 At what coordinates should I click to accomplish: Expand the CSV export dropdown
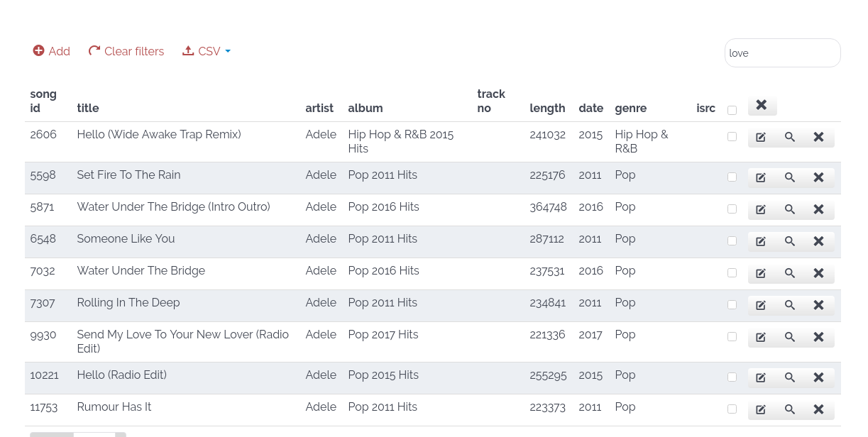(207, 51)
